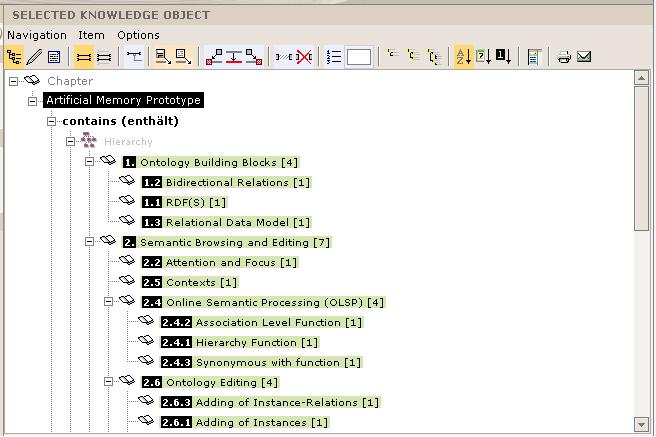
Task: Click the book icon beside Contexts
Action: tap(127, 280)
